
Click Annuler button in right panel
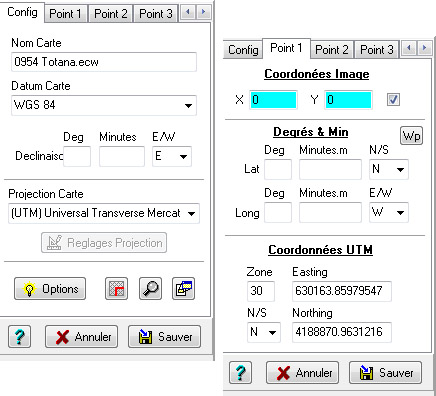[302, 373]
